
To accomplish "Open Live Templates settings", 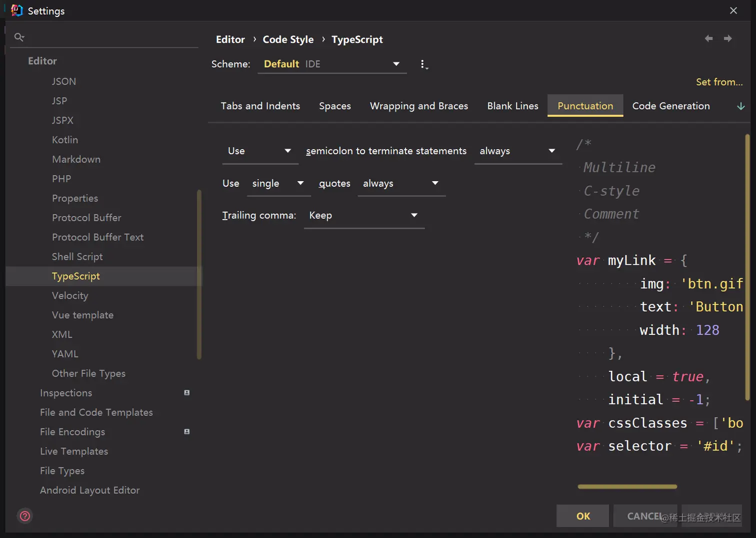I will coord(74,452).
